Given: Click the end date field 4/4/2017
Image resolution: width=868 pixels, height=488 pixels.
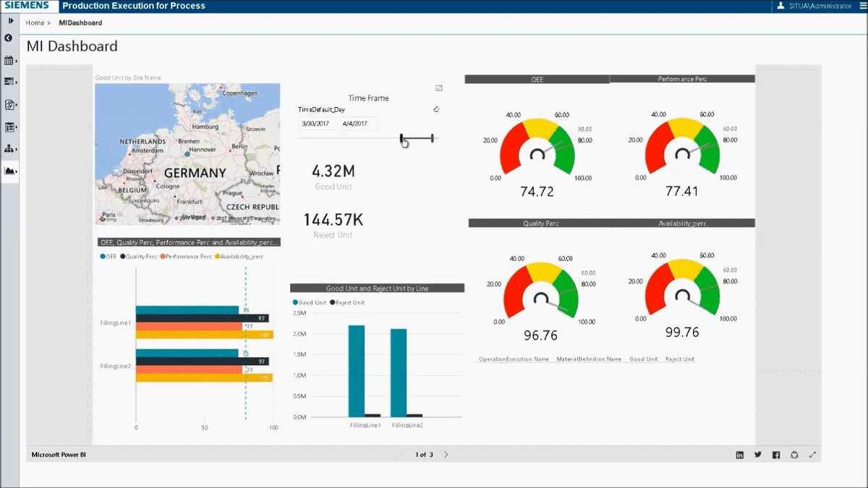Looking at the screenshot, I should (359, 124).
